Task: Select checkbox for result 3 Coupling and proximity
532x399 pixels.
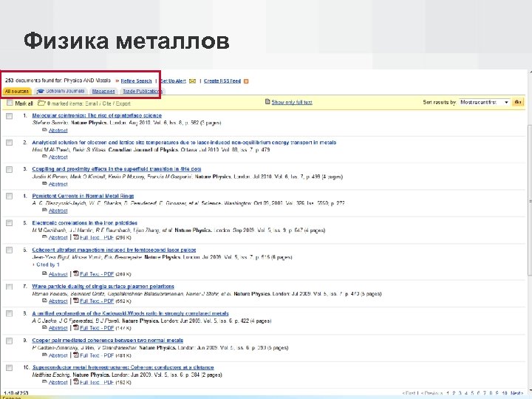Action: (x=9, y=169)
